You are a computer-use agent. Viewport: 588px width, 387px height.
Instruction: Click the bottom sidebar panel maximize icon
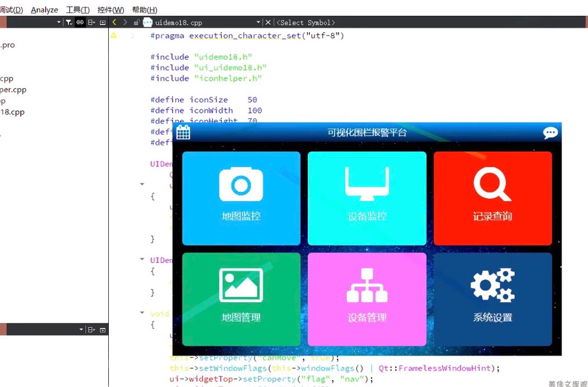click(x=102, y=330)
